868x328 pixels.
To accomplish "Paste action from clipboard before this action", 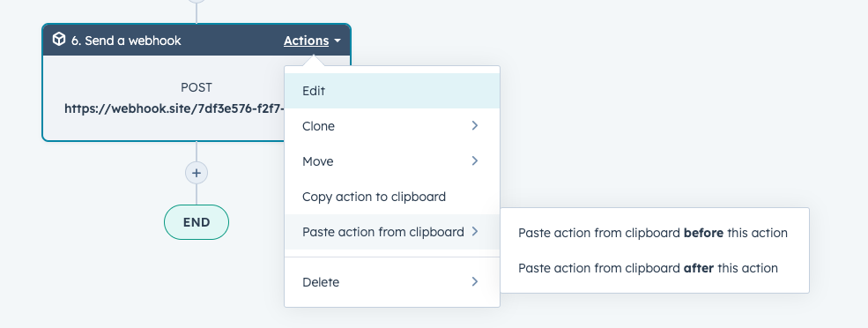I will coord(655,233).
